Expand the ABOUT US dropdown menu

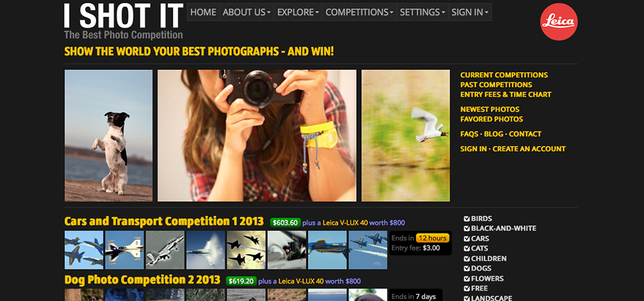pos(247,12)
